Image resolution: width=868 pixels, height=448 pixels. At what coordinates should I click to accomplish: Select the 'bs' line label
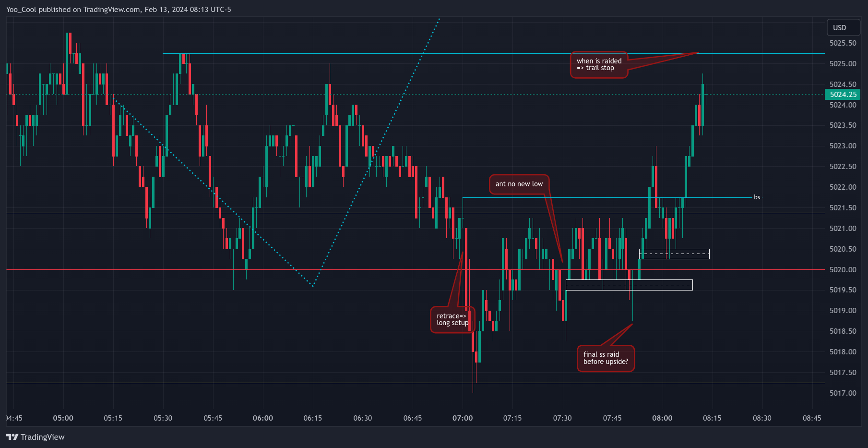pyautogui.click(x=757, y=197)
